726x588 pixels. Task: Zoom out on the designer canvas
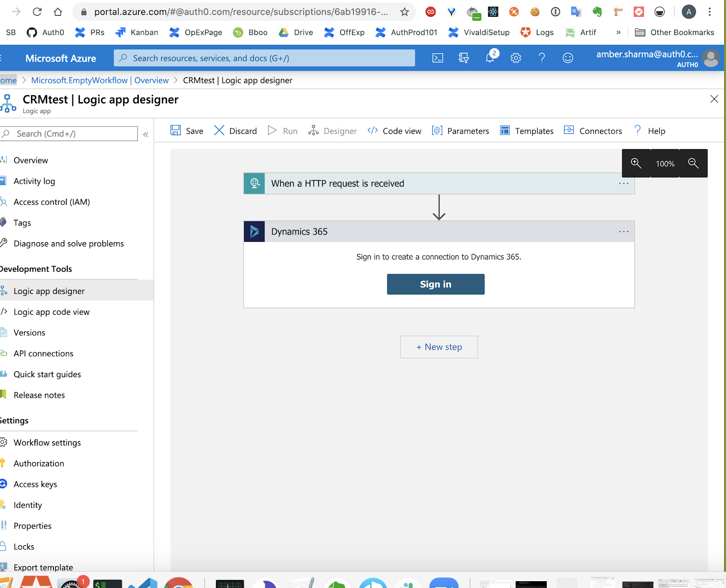pyautogui.click(x=693, y=163)
